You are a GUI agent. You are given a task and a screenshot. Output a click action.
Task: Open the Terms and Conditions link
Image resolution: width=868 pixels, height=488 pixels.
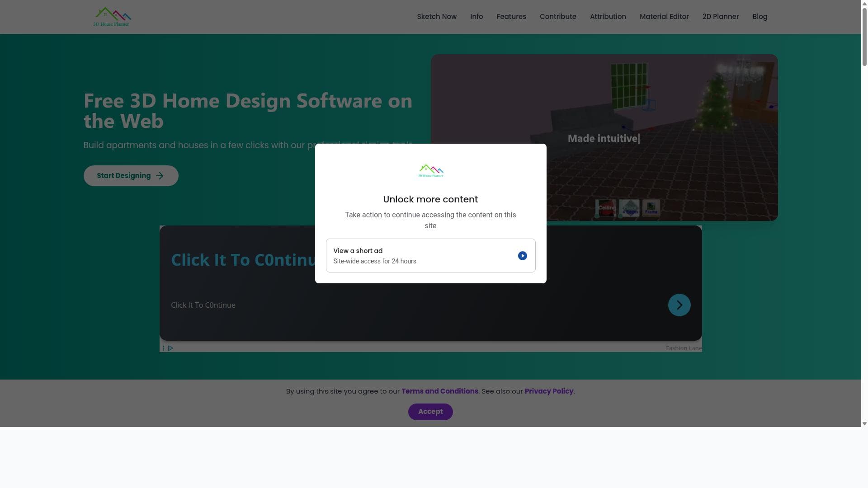pos(439,391)
